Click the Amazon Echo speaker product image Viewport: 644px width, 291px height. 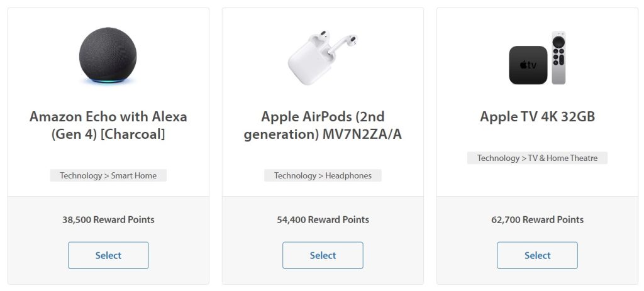click(x=108, y=55)
